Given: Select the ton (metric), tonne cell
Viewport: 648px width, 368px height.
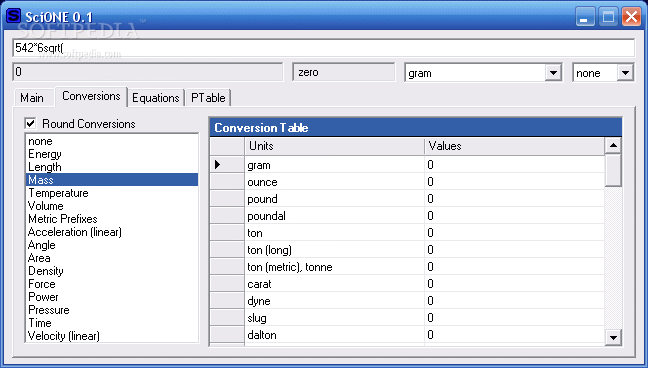Looking at the screenshot, I should click(x=335, y=267).
